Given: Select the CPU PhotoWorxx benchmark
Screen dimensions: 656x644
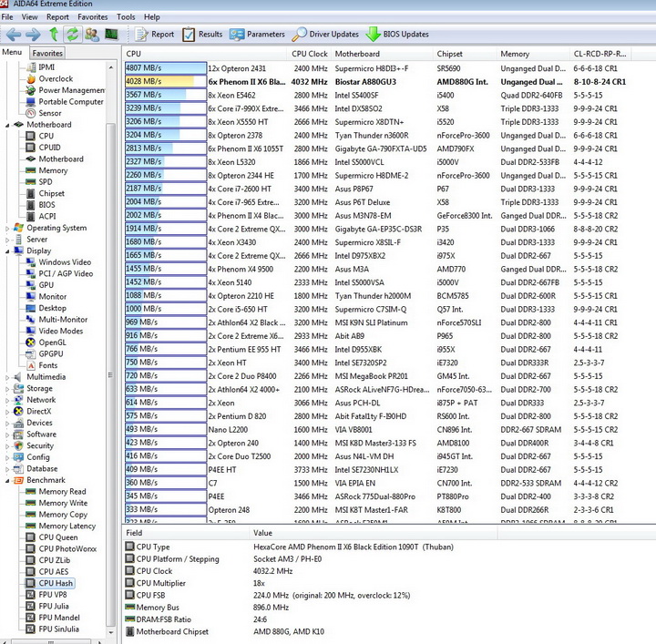Looking at the screenshot, I should [67, 548].
